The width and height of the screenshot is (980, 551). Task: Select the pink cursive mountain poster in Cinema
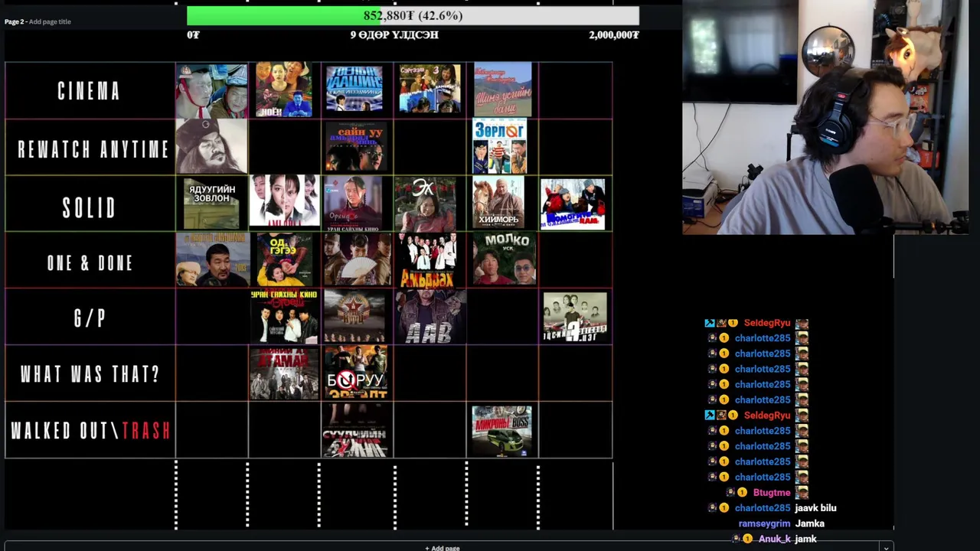[x=502, y=90]
